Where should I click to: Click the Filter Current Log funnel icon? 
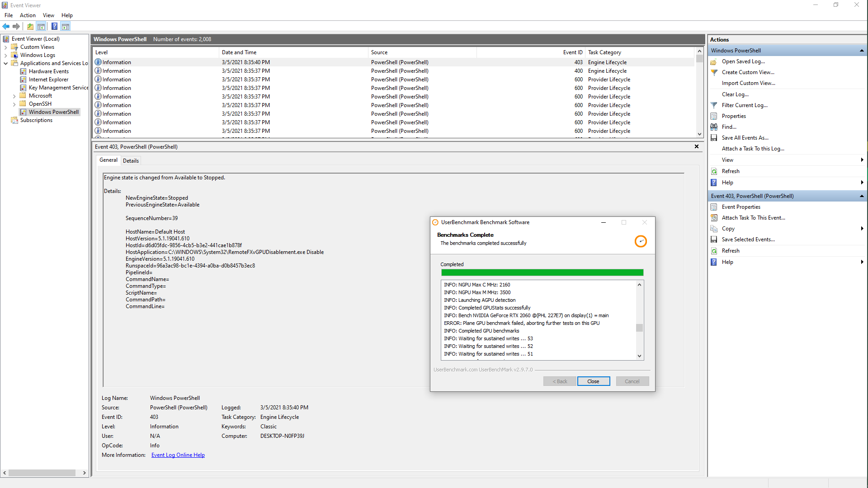pos(714,105)
